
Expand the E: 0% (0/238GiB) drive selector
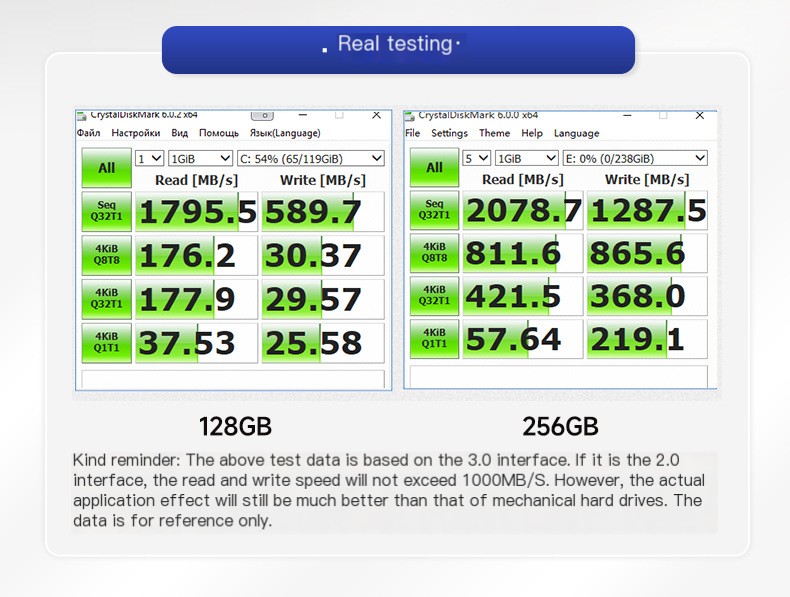pos(635,158)
